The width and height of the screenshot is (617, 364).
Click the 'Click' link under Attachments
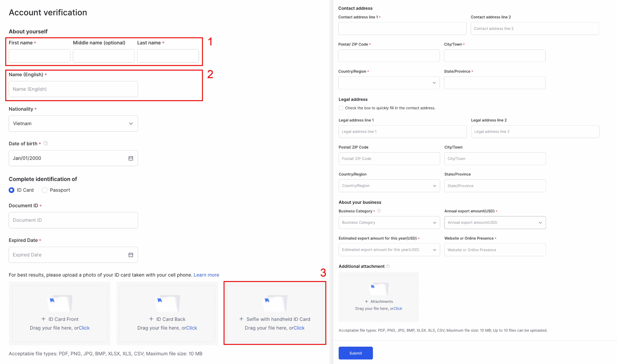point(398,309)
